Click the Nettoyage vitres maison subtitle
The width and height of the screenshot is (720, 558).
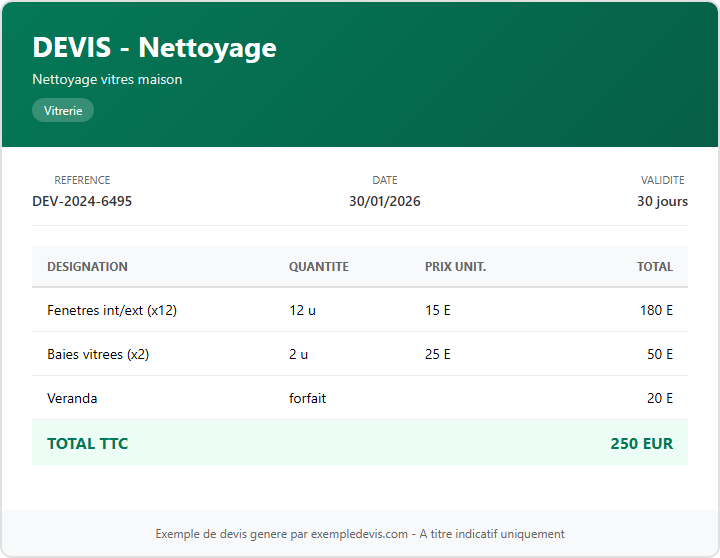(107, 79)
